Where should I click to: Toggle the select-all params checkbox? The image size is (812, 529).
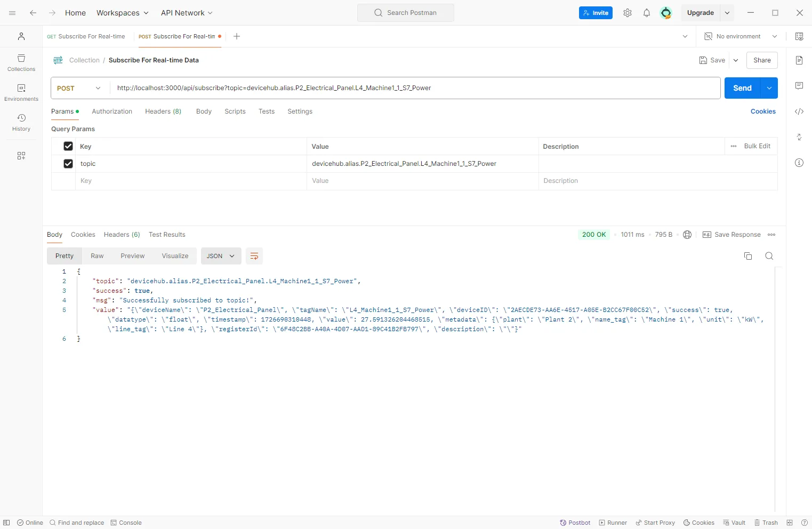[x=68, y=146]
